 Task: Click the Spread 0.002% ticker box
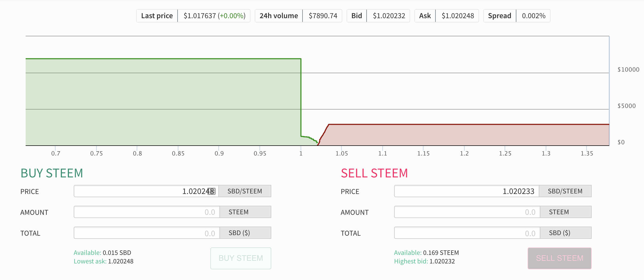[517, 16]
